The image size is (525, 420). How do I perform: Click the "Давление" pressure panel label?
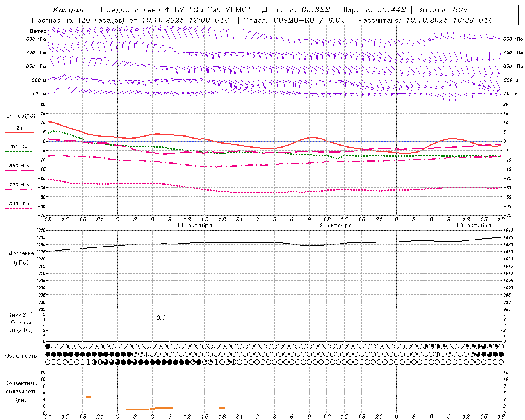click(21, 253)
